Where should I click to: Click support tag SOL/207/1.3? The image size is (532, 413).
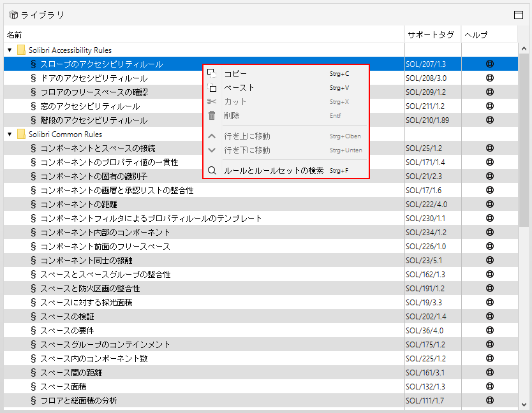[x=425, y=64]
